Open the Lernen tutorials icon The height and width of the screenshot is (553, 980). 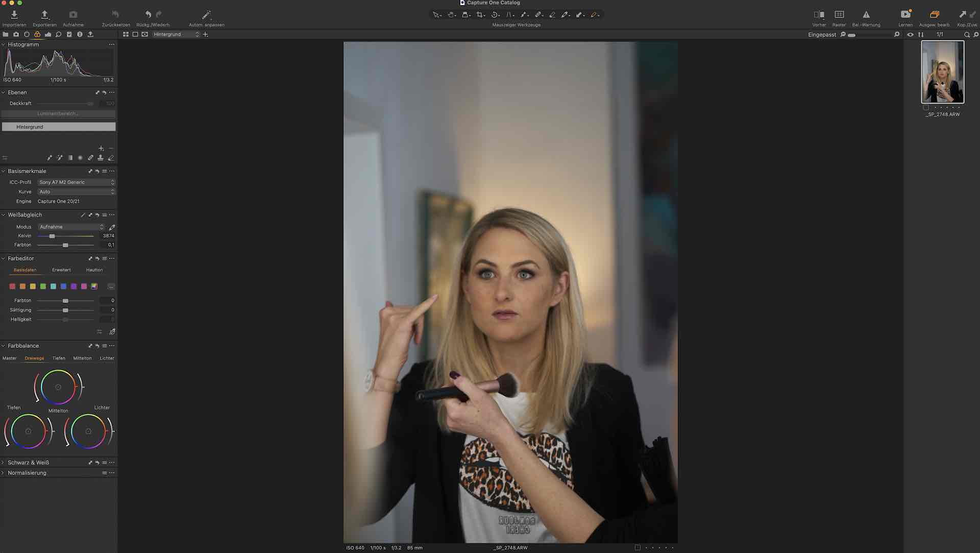tap(905, 14)
